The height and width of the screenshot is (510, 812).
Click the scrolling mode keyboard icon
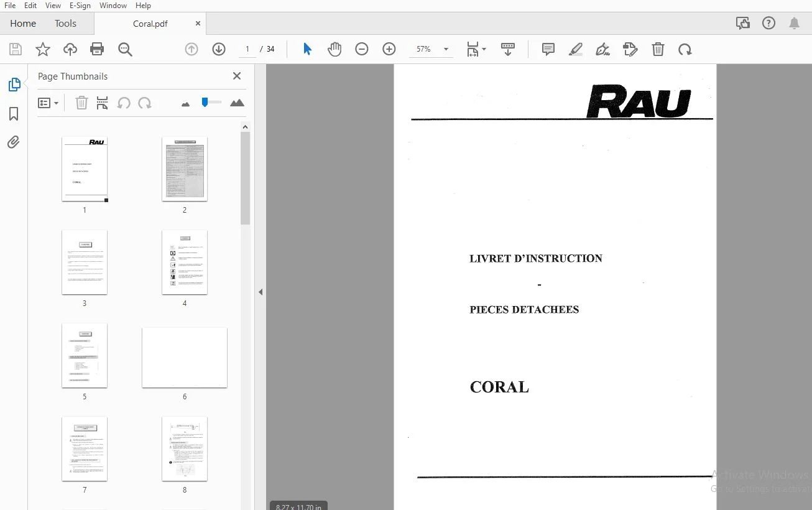tap(508, 49)
